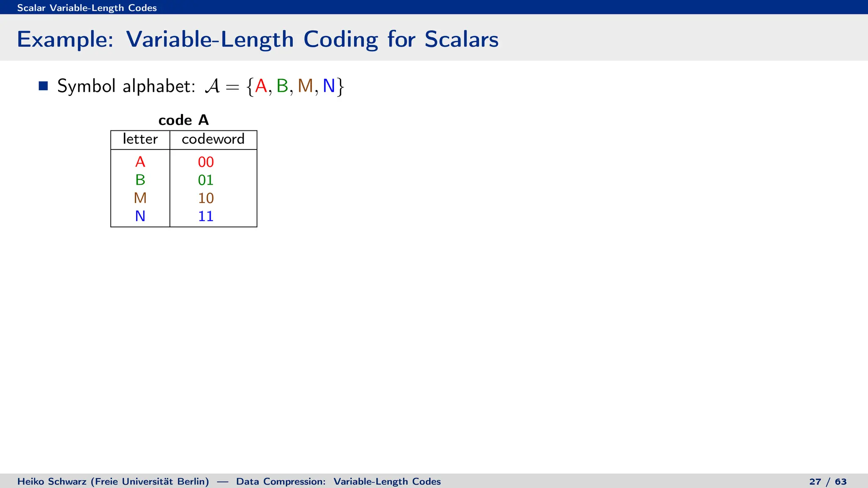Click the header text 'Scalar Variable-Length Codes'
Image resolution: width=868 pixels, height=488 pixels.
(x=87, y=8)
